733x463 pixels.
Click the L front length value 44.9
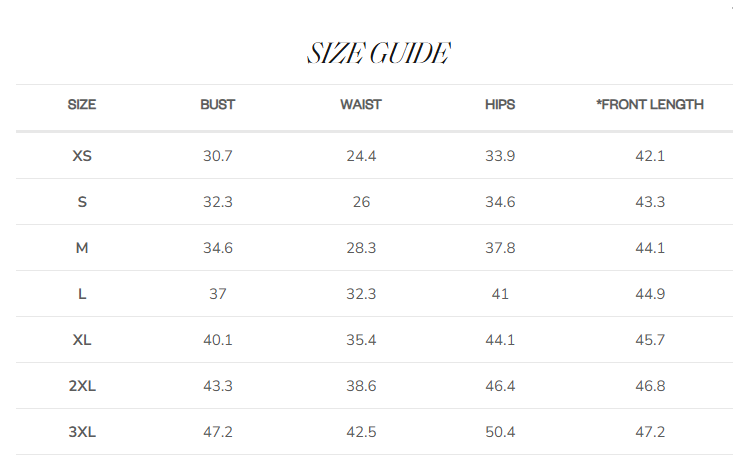[650, 294]
